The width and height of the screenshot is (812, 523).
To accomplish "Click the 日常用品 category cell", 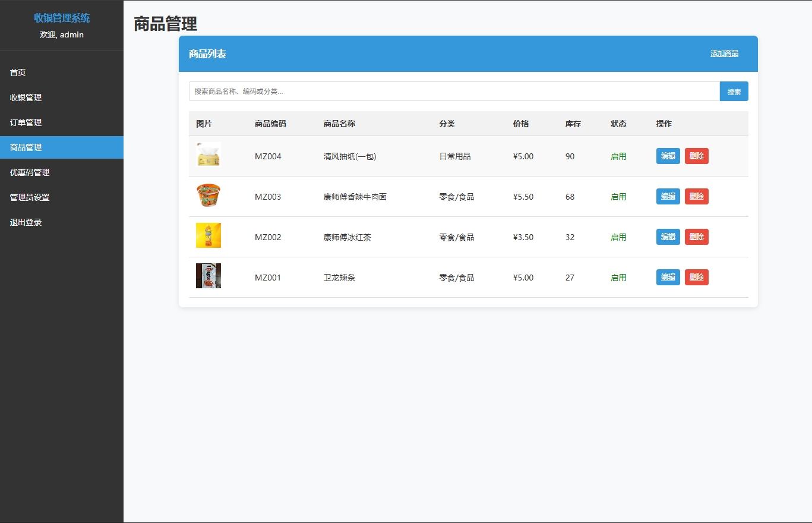I will [455, 156].
